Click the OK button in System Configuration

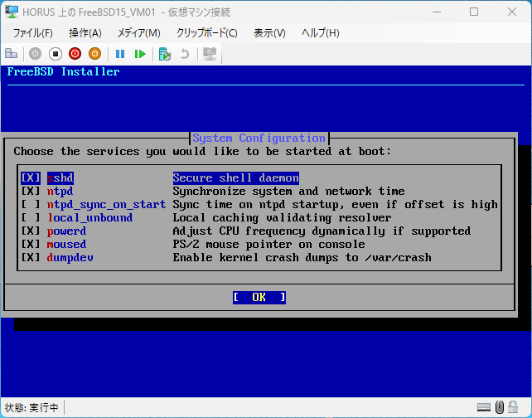pyautogui.click(x=259, y=298)
